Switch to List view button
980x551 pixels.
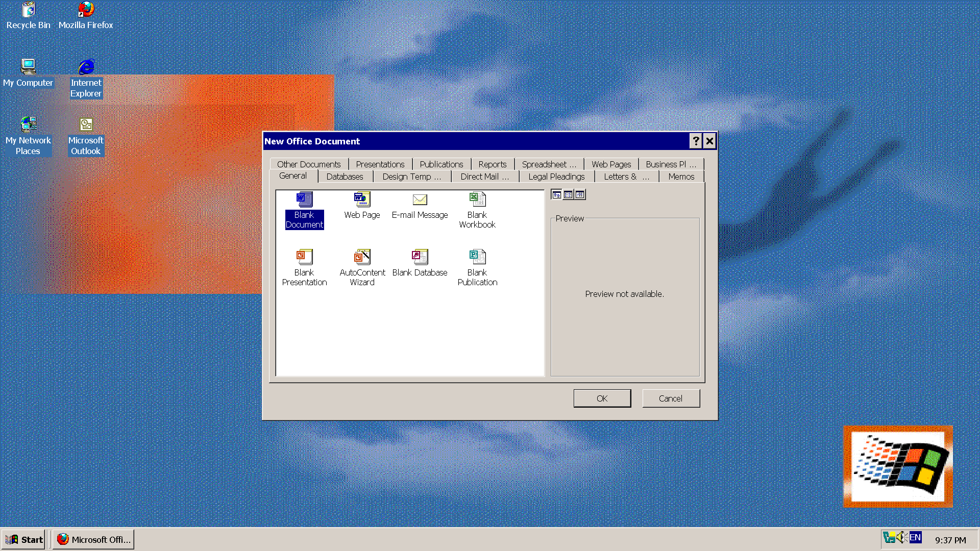pos(568,195)
